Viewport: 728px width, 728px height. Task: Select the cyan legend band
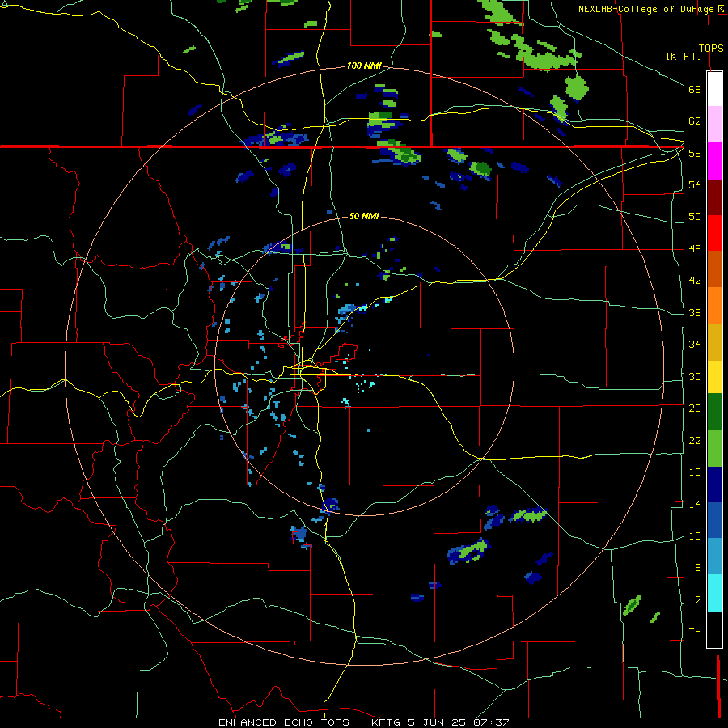714,593
